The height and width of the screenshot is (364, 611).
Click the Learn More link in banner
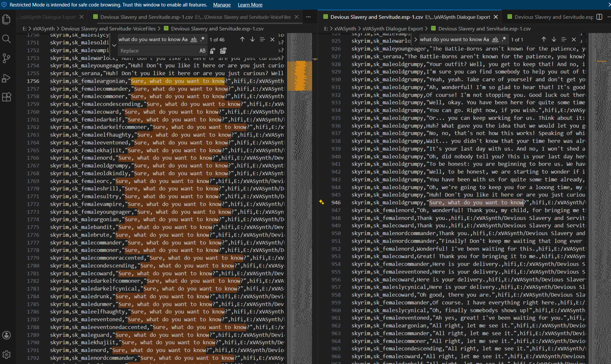coord(250,5)
